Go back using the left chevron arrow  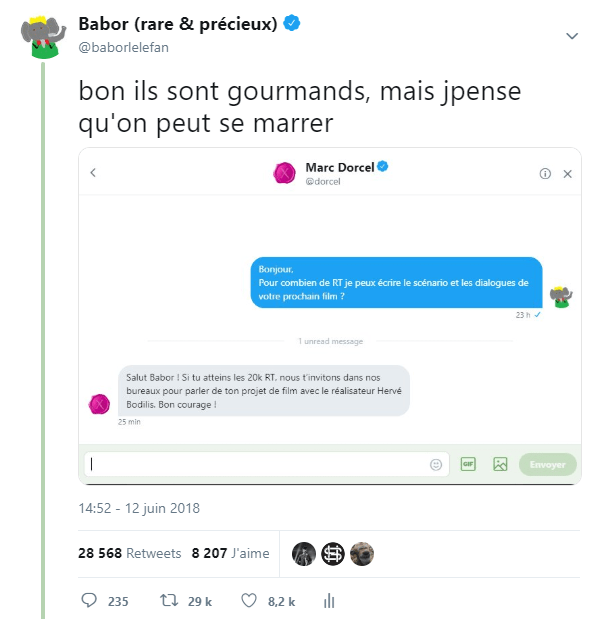tap(93, 173)
